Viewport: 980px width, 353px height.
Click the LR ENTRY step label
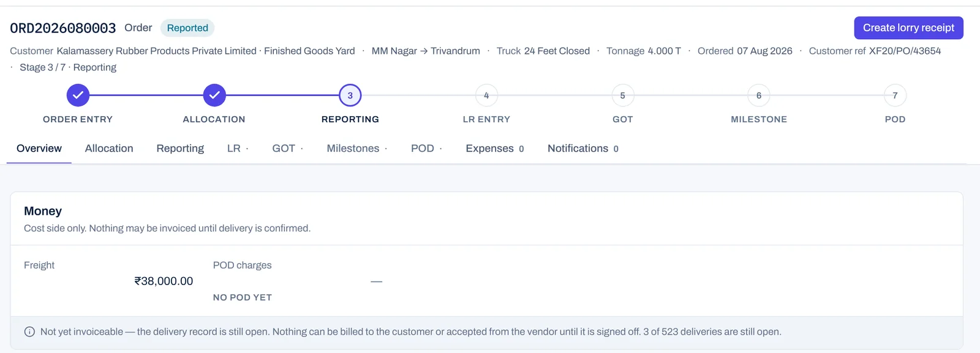(486, 119)
